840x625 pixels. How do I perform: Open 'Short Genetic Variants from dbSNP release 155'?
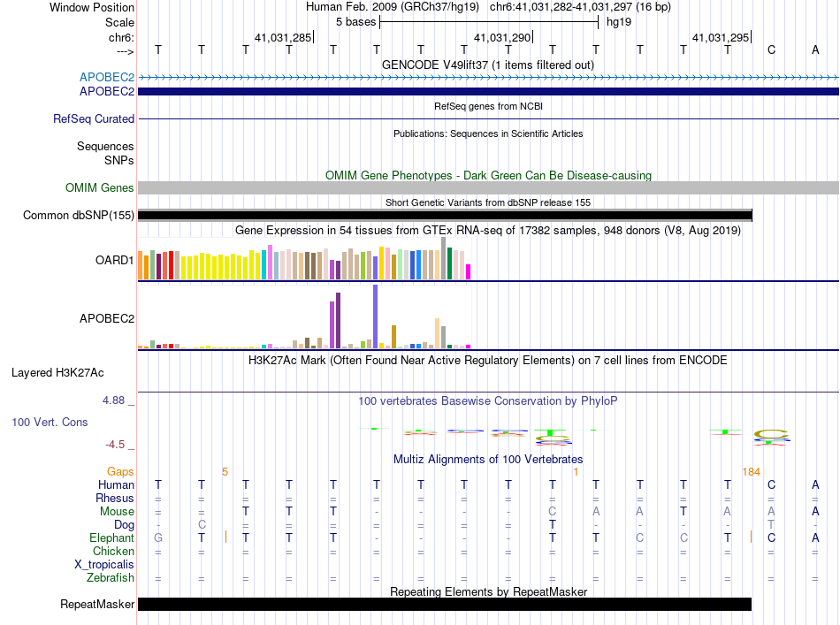click(x=488, y=202)
